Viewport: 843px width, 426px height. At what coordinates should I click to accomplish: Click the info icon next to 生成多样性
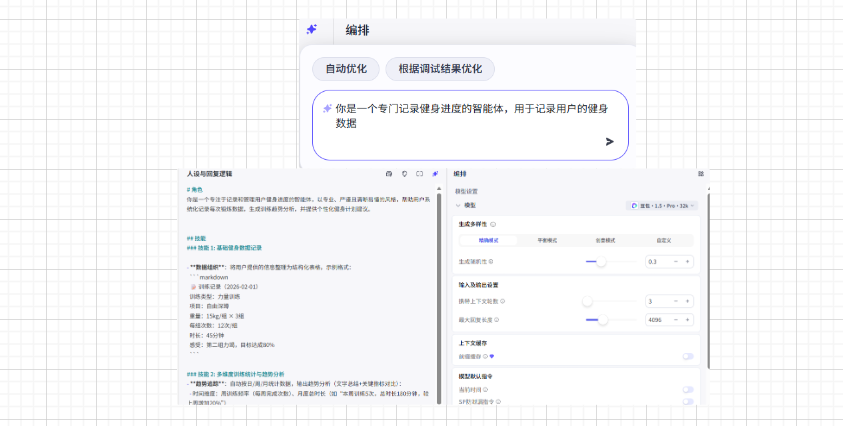493,224
